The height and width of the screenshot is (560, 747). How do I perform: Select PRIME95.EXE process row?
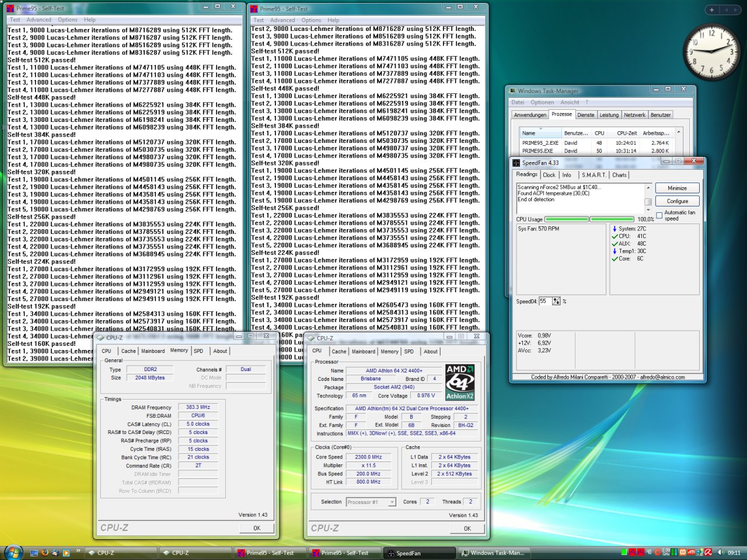click(x=596, y=150)
